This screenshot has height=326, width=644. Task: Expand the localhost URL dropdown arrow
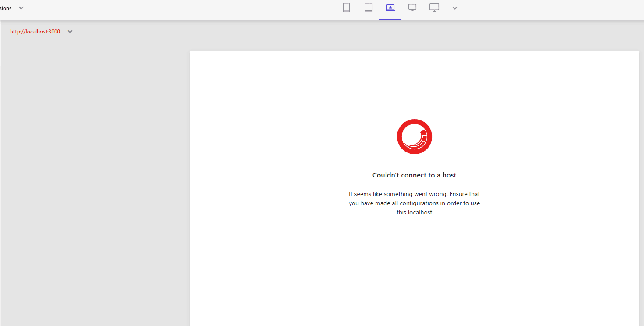pyautogui.click(x=70, y=32)
